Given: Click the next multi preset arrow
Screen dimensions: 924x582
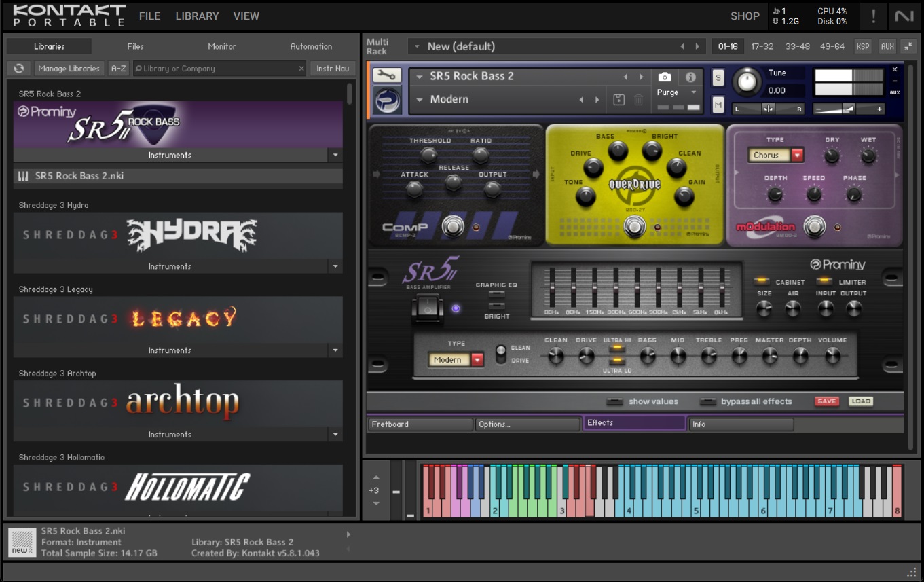Looking at the screenshot, I should tap(697, 47).
